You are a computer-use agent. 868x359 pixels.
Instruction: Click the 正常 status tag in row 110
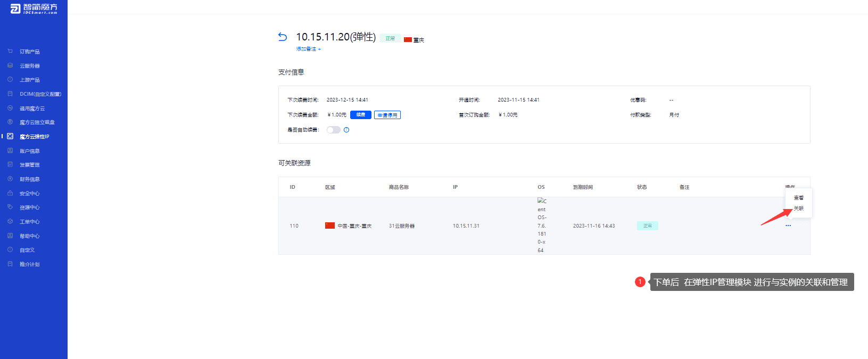648,226
